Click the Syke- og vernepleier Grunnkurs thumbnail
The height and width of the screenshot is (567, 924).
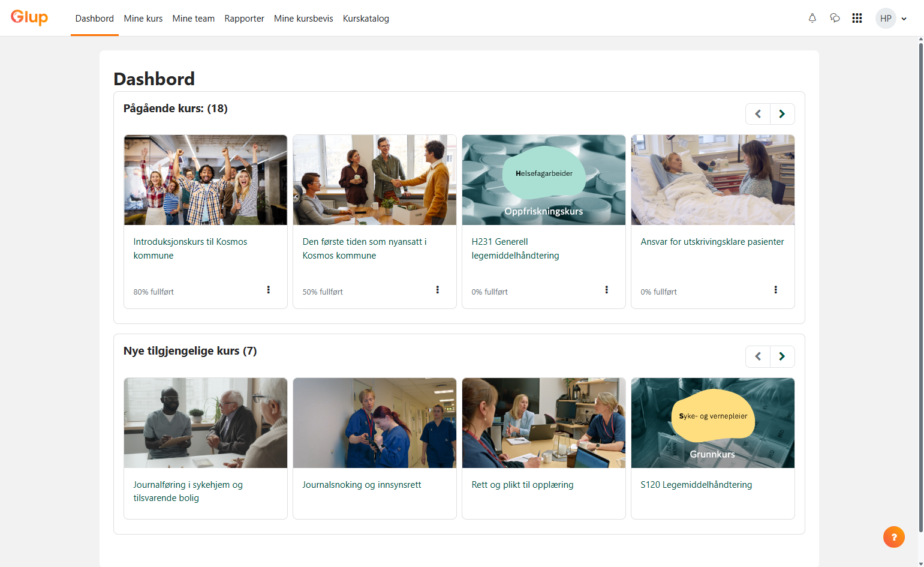(x=713, y=423)
